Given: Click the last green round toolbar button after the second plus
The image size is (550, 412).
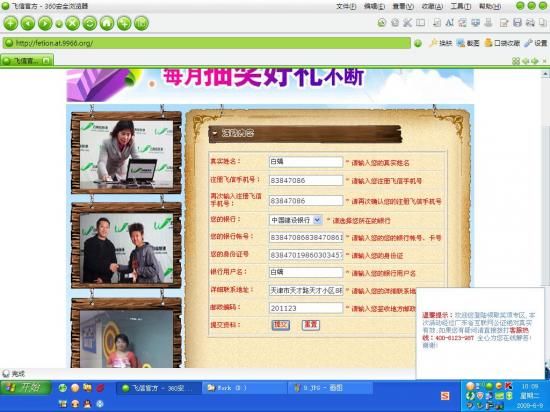Looking at the screenshot, I should tap(141, 23).
